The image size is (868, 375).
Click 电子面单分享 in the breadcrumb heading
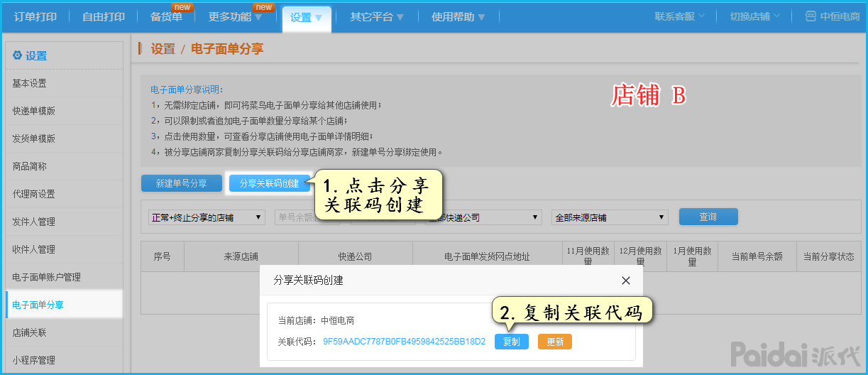pos(227,49)
